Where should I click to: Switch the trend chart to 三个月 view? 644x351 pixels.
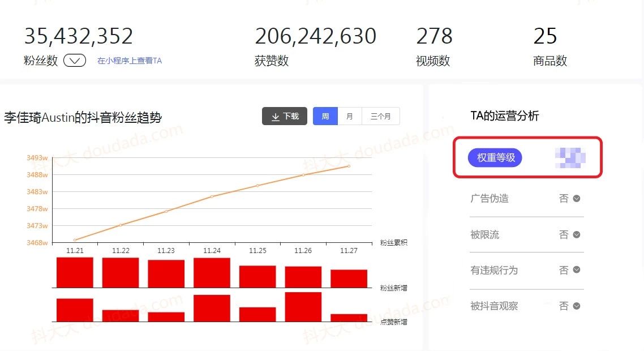pos(381,116)
